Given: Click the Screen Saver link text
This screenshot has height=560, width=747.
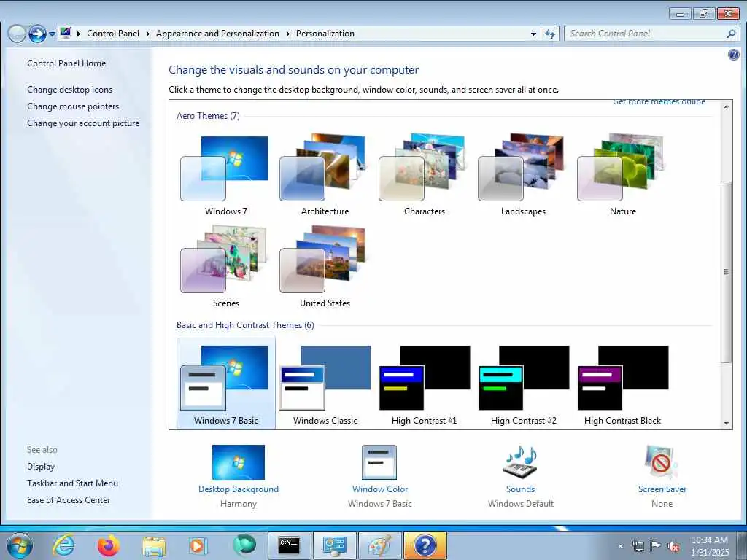Looking at the screenshot, I should tap(662, 489).
